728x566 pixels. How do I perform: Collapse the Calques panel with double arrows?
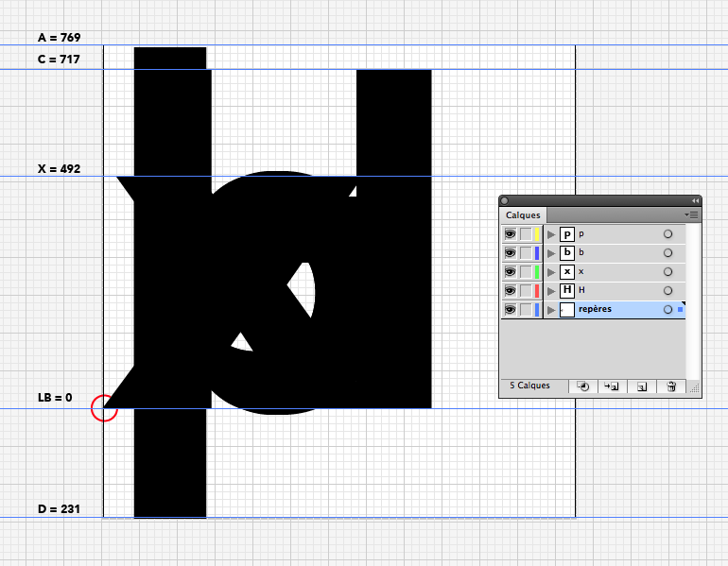tap(696, 200)
